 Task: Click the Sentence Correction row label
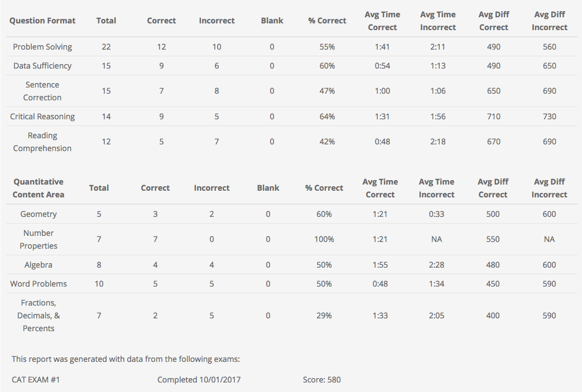(42, 91)
